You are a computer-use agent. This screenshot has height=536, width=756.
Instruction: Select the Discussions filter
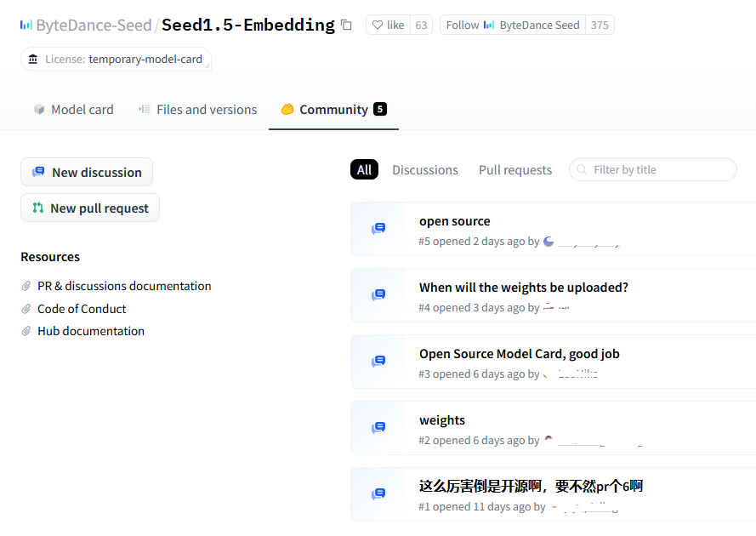[425, 169]
